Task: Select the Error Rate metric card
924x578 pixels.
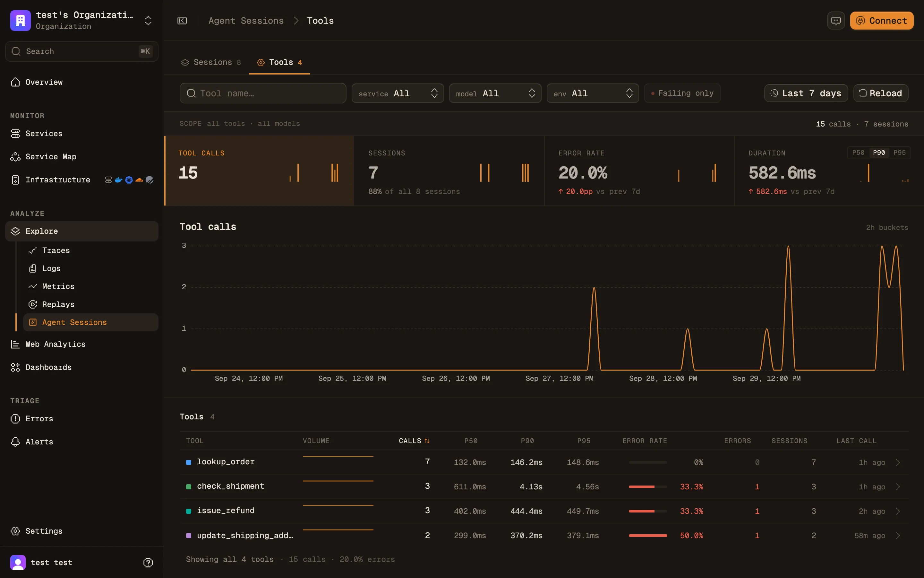Action: tap(639, 171)
